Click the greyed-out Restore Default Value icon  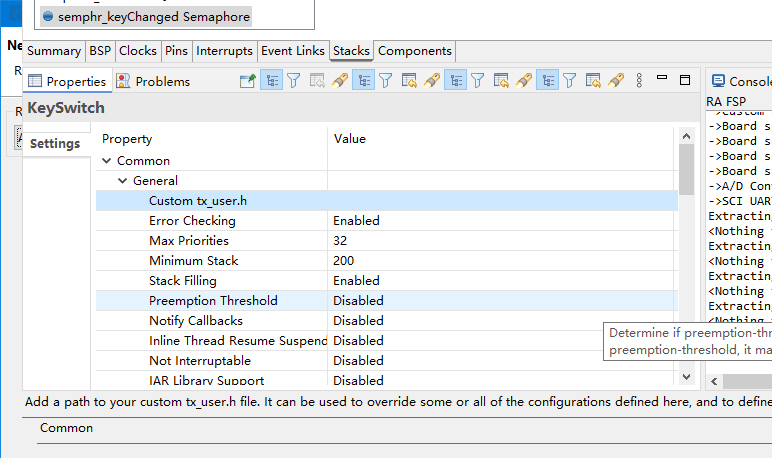(317, 81)
